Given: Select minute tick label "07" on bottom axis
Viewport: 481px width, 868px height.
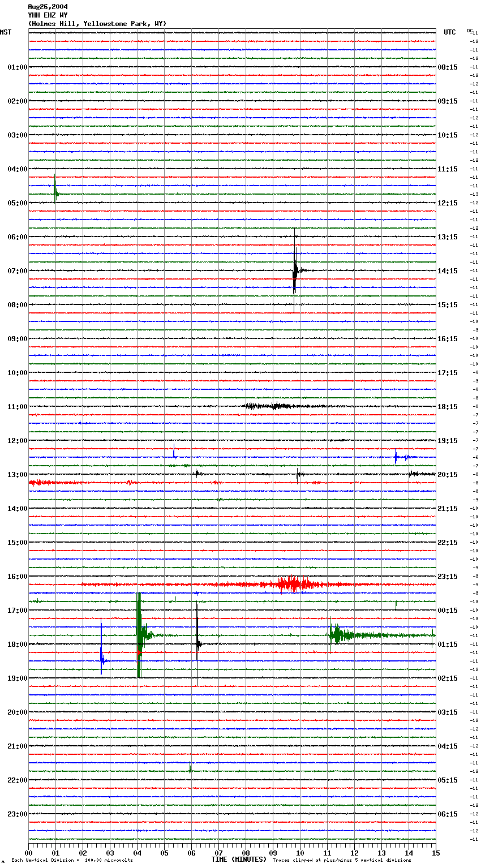Looking at the screenshot, I should coord(218,853).
